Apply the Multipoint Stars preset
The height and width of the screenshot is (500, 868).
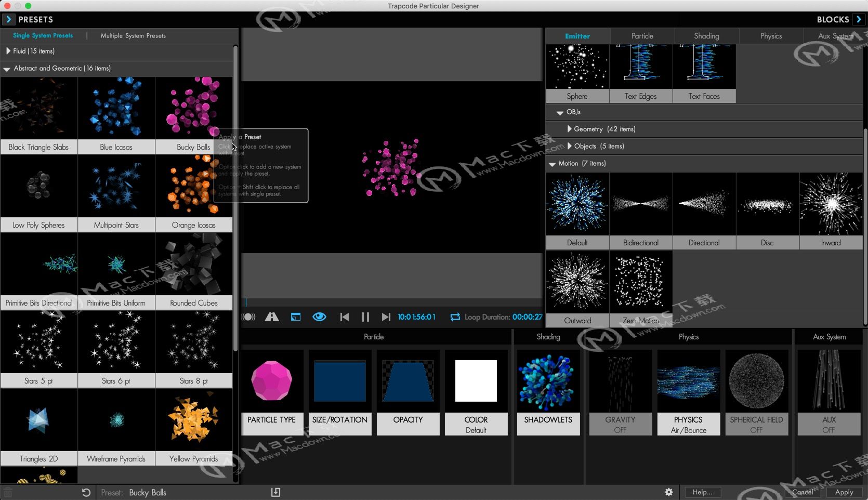(x=116, y=193)
